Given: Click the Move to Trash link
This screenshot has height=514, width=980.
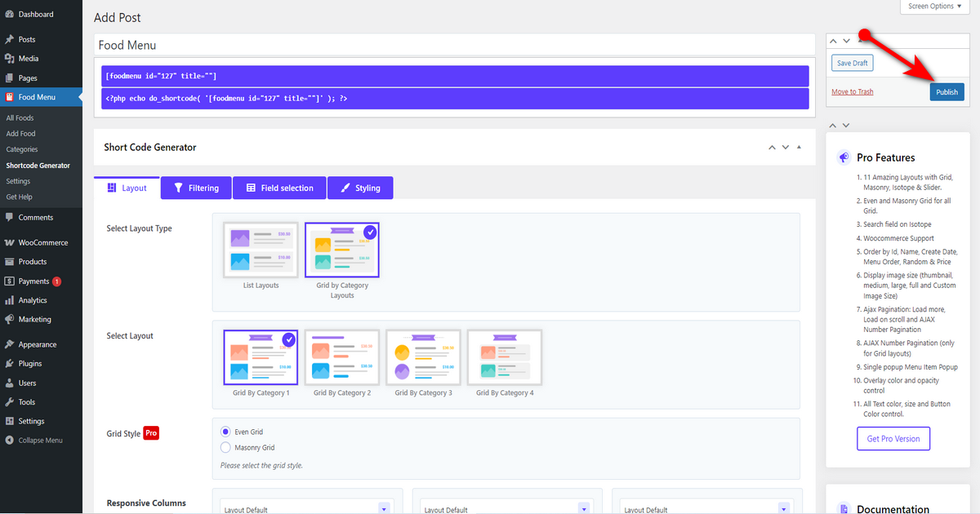Looking at the screenshot, I should point(853,91).
